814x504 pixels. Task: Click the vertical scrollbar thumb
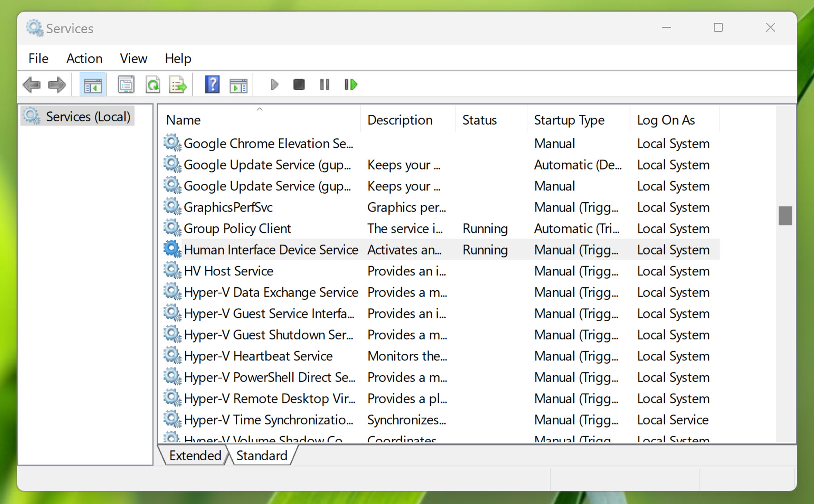[785, 216]
